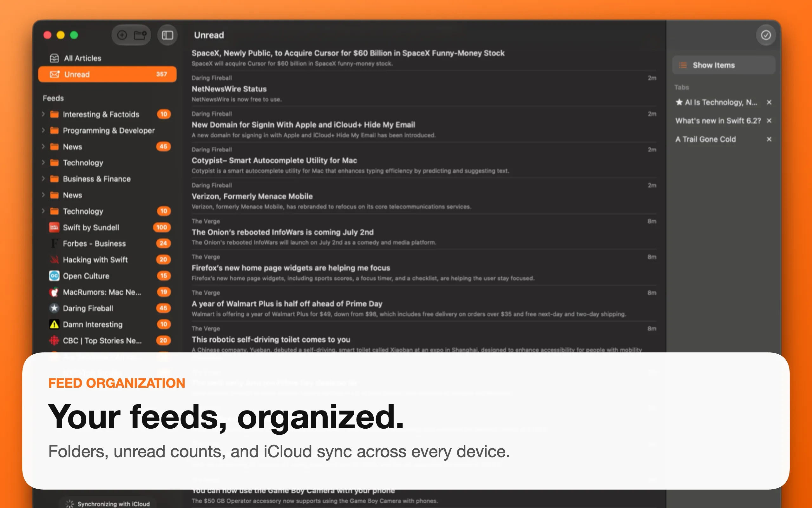Expand the Technology folder with 10 unread
The width and height of the screenshot is (812, 508).
pos(43,211)
